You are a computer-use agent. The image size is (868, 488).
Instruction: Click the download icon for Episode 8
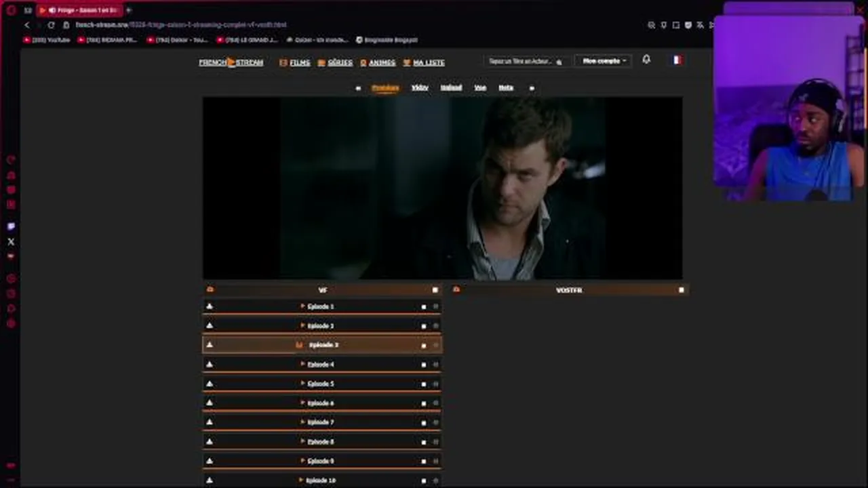click(x=210, y=441)
